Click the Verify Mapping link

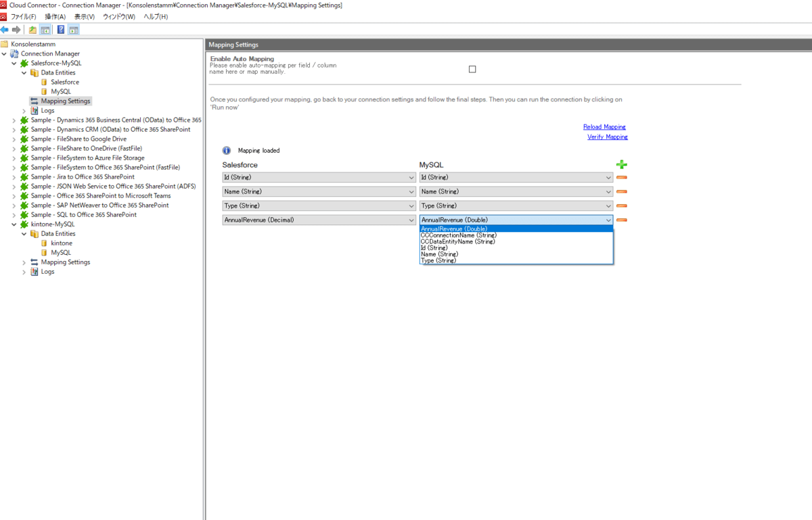point(608,137)
